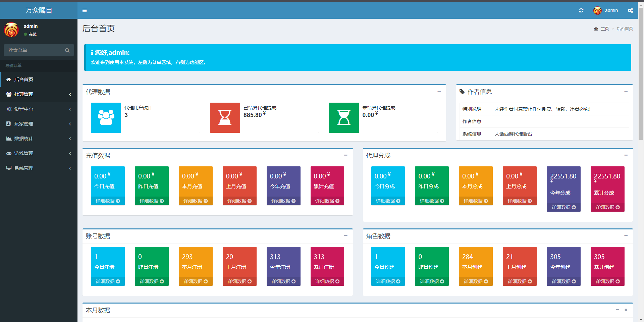644x322 pixels.
Task: Collapse the 代理数据 panel
Action: (x=439, y=91)
